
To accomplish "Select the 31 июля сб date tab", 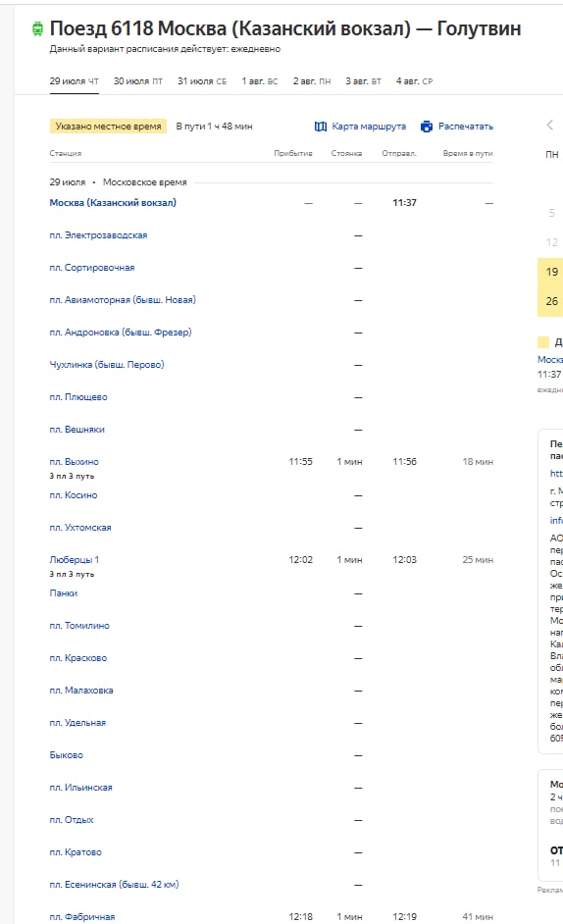I will pyautogui.click(x=202, y=81).
